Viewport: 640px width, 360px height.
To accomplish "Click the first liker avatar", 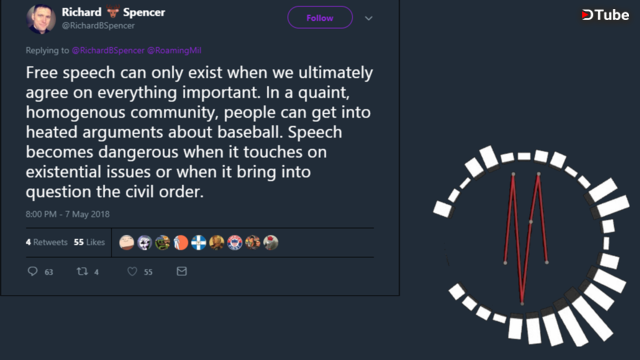I will tap(127, 242).
